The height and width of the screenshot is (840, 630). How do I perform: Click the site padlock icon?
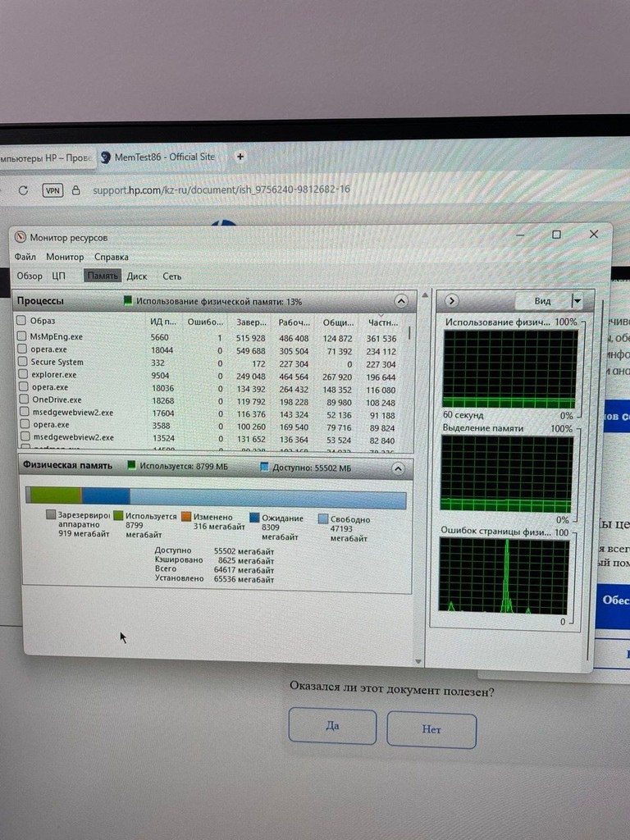point(76,190)
